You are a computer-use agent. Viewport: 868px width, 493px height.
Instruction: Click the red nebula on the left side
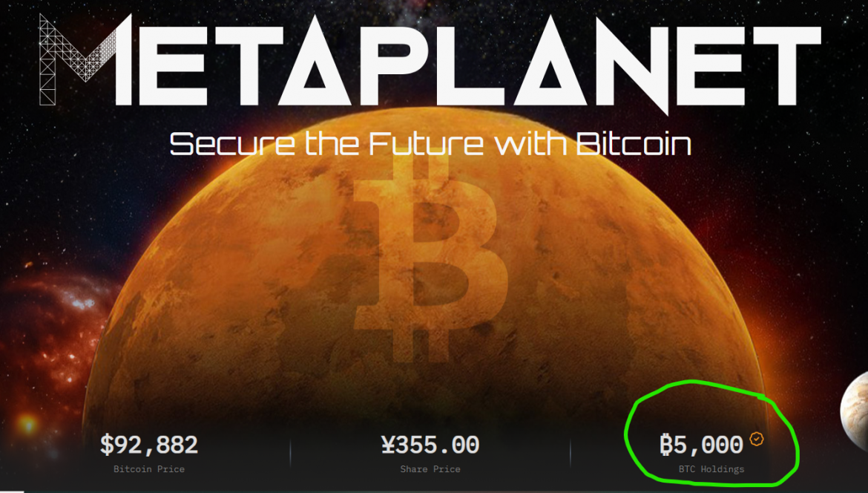pyautogui.click(x=45, y=327)
